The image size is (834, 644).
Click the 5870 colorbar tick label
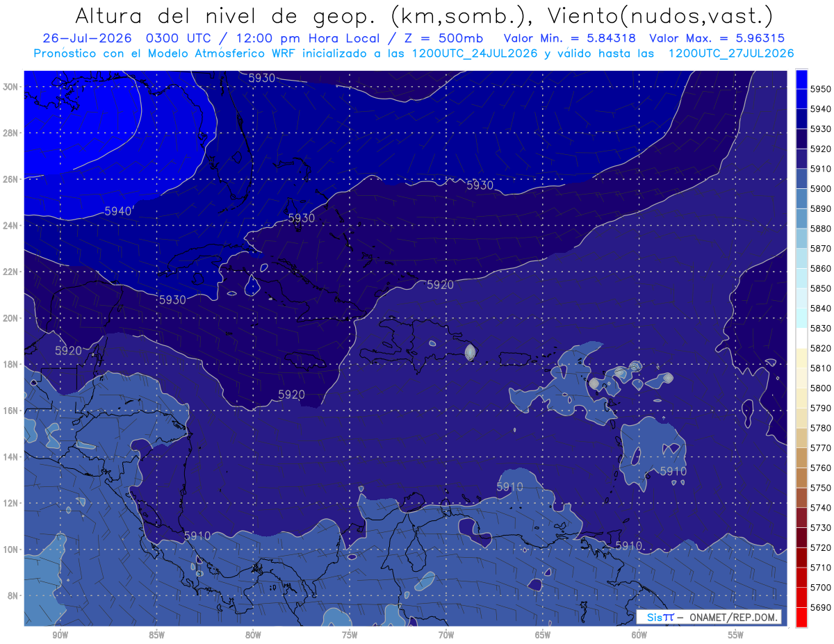[x=820, y=248]
